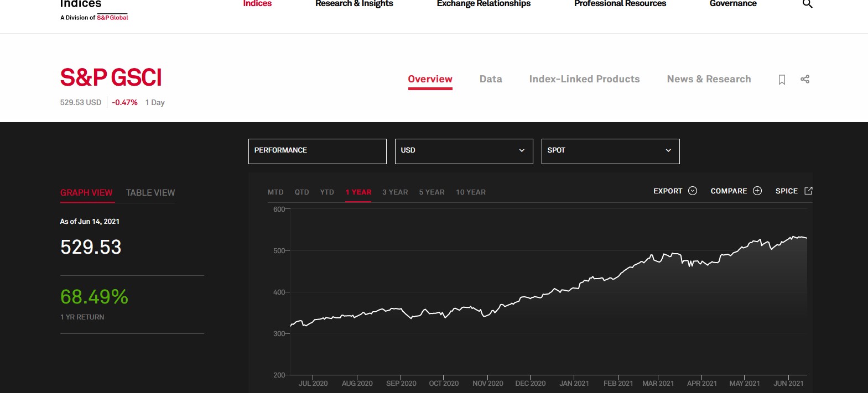The width and height of the screenshot is (868, 393).
Task: Open the Governance menu
Action: (x=732, y=4)
